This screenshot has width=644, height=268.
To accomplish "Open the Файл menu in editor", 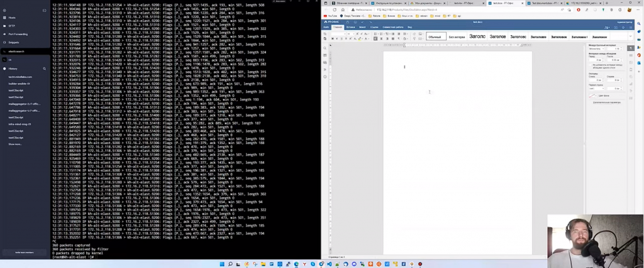I will click(x=326, y=27).
